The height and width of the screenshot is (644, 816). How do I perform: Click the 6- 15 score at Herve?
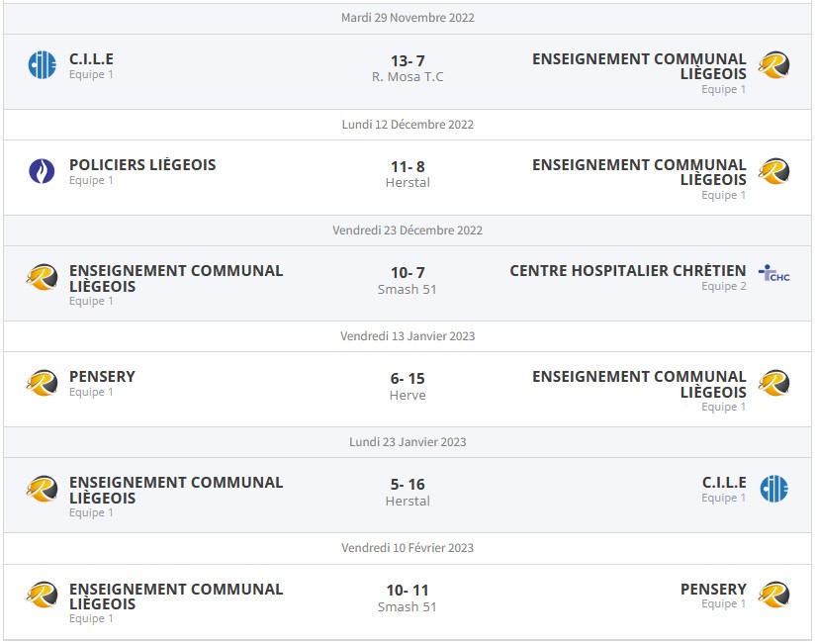(408, 379)
